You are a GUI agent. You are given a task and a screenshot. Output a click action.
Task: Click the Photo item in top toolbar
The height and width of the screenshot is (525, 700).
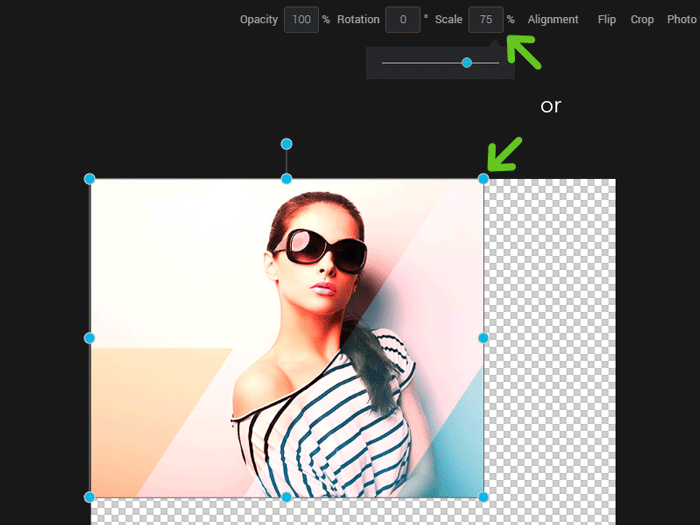681,20
